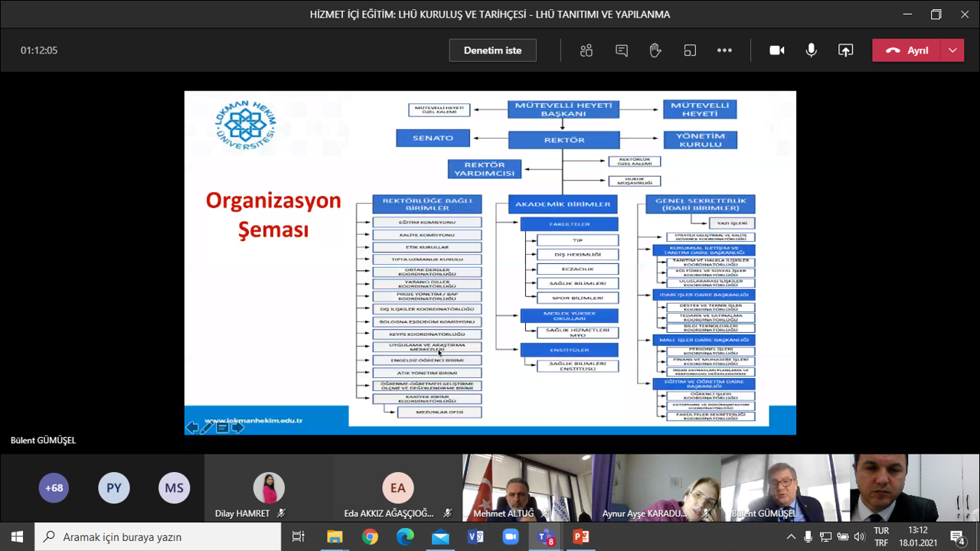Image resolution: width=980 pixels, height=551 pixels.
Task: Open the meeting chat icon
Action: 622,51
